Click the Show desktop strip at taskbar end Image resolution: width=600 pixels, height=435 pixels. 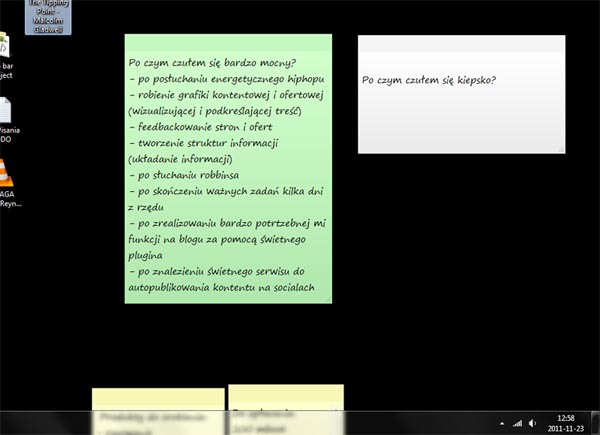(x=595, y=422)
